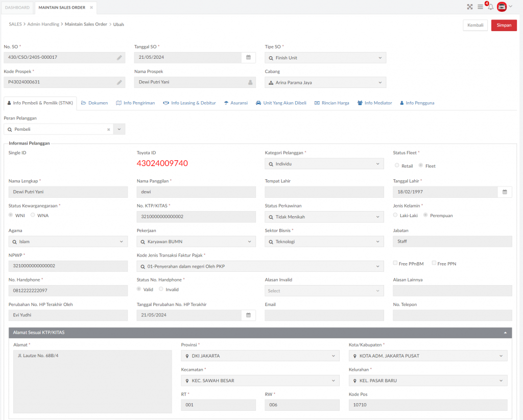Open the Info Mediator tab
This screenshot has height=420, width=523.
click(x=374, y=103)
